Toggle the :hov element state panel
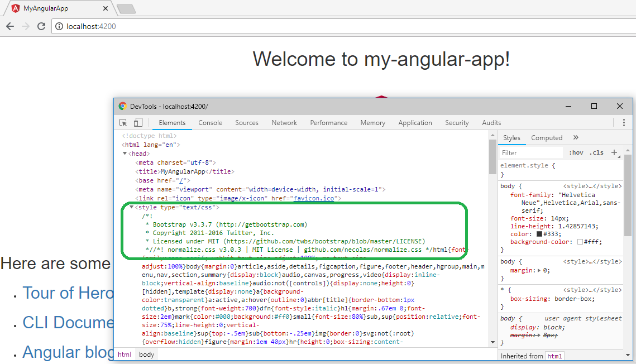 click(x=576, y=153)
